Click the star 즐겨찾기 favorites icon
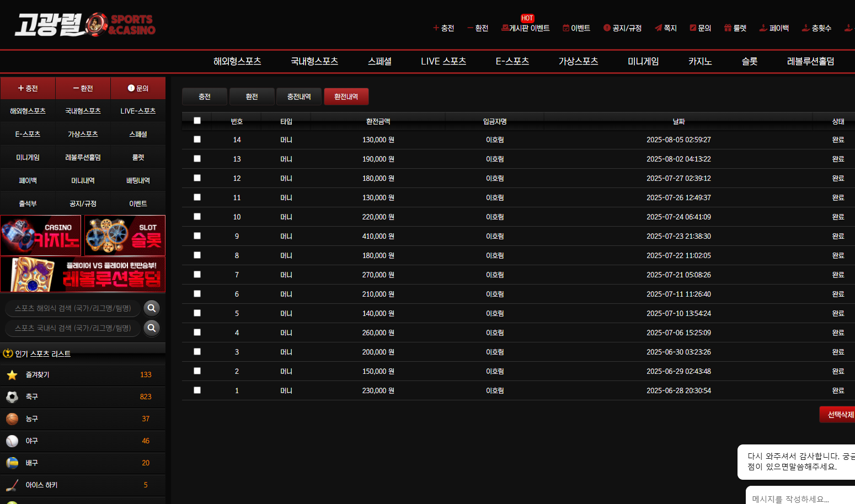 12,375
